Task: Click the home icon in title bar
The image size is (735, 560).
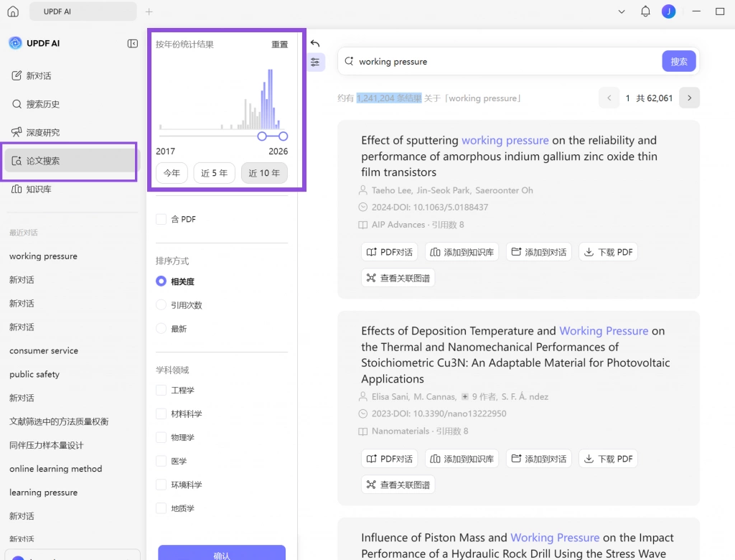Action: (13, 11)
